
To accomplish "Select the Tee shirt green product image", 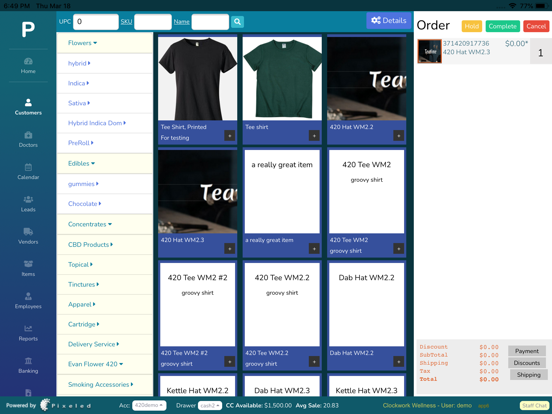I will (282, 78).
